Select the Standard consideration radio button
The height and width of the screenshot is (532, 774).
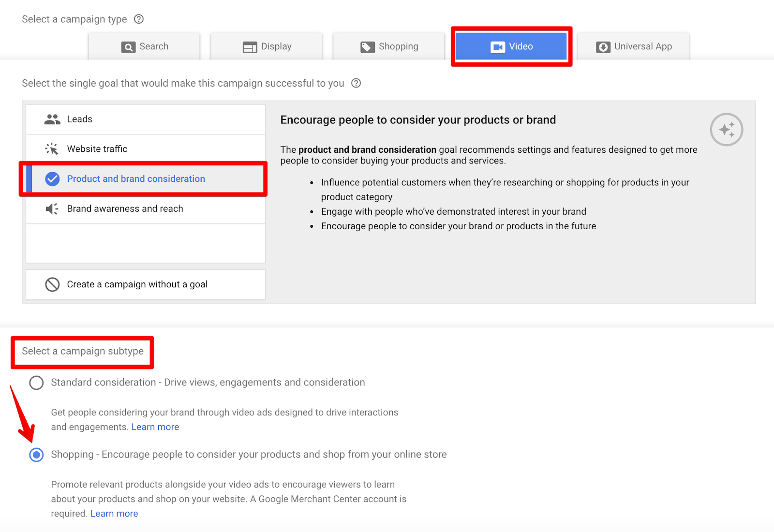36,383
